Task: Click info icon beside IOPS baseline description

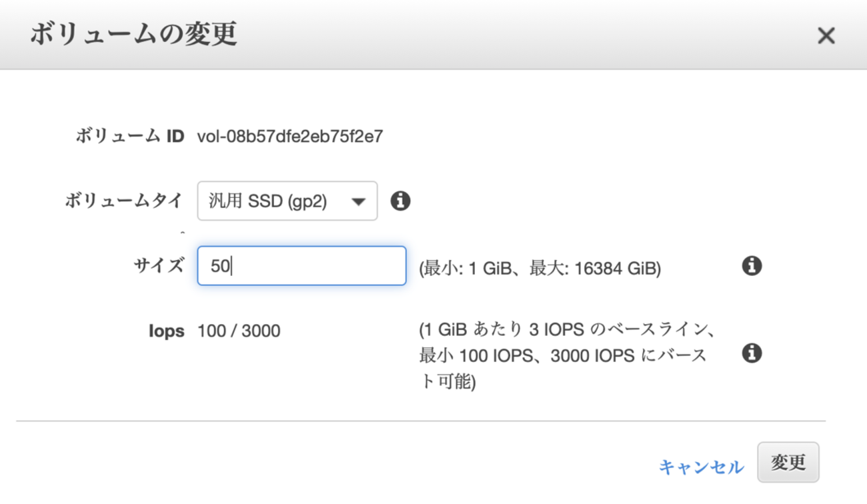Action: click(x=752, y=353)
